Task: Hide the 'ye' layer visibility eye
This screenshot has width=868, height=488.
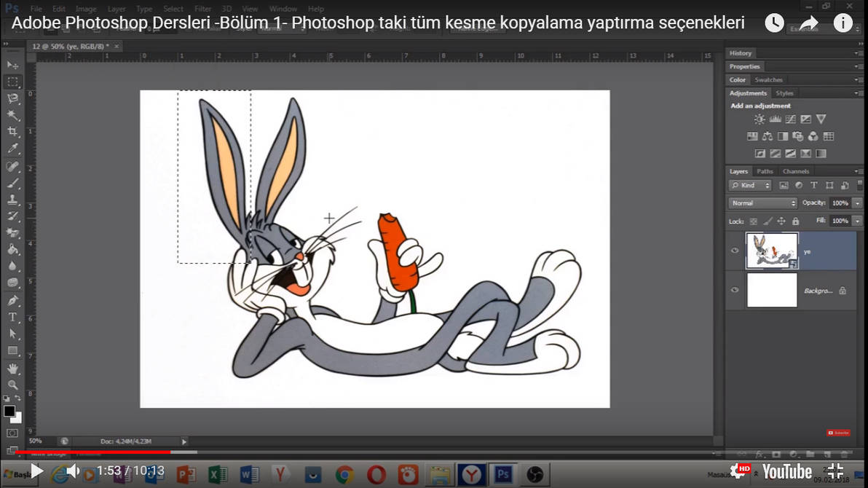Action: pyautogui.click(x=735, y=250)
